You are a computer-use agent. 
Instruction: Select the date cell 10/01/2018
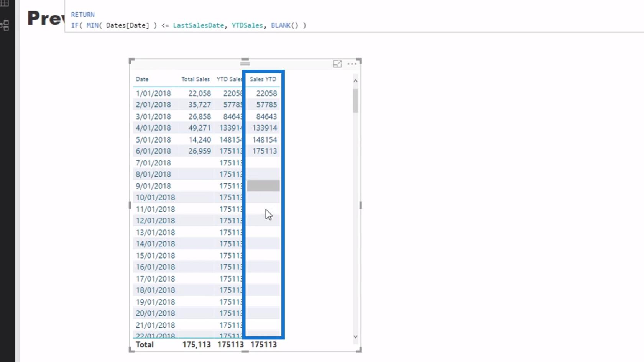coord(155,197)
